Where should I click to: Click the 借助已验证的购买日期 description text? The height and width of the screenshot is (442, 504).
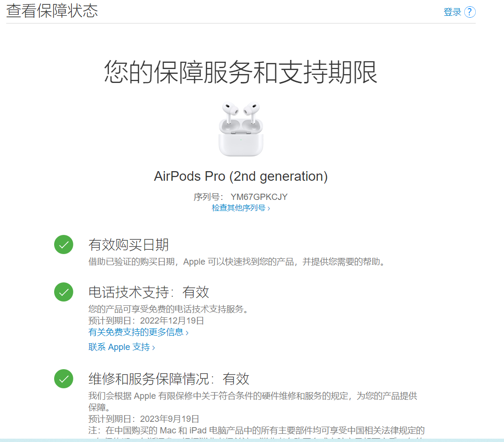[237, 262]
